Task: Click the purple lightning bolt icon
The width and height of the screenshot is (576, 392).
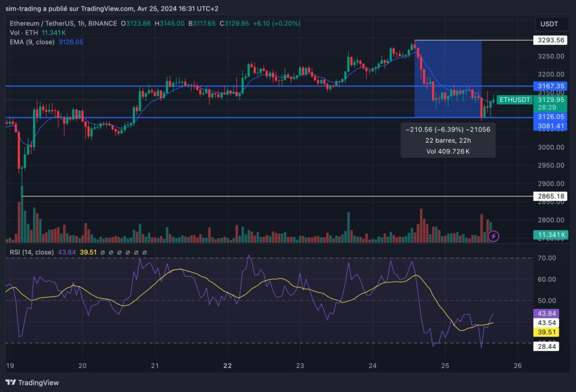Action: (493, 236)
